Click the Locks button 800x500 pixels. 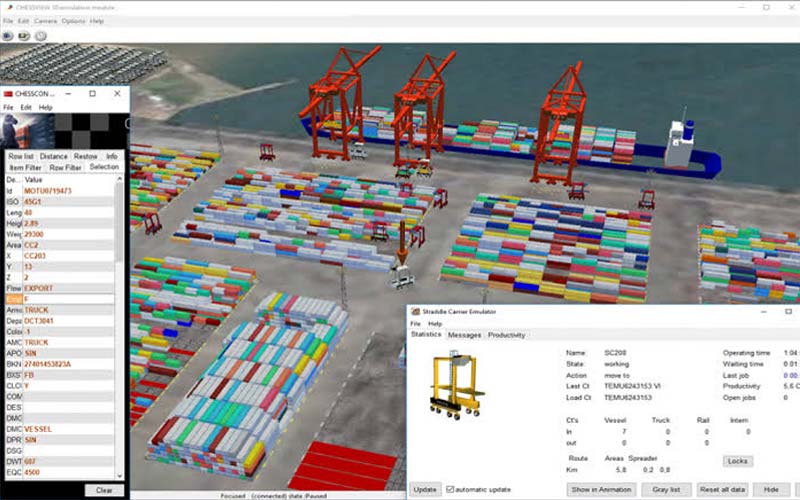(737, 461)
